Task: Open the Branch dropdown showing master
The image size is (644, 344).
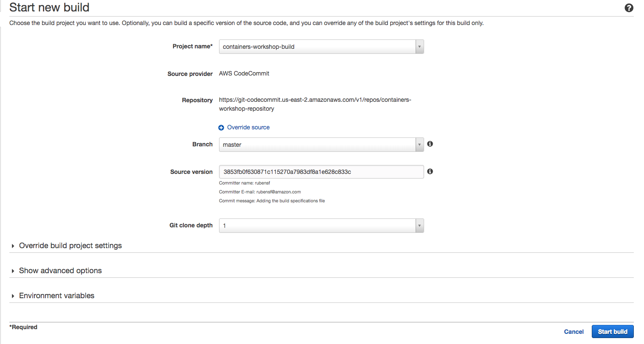Action: (321, 145)
